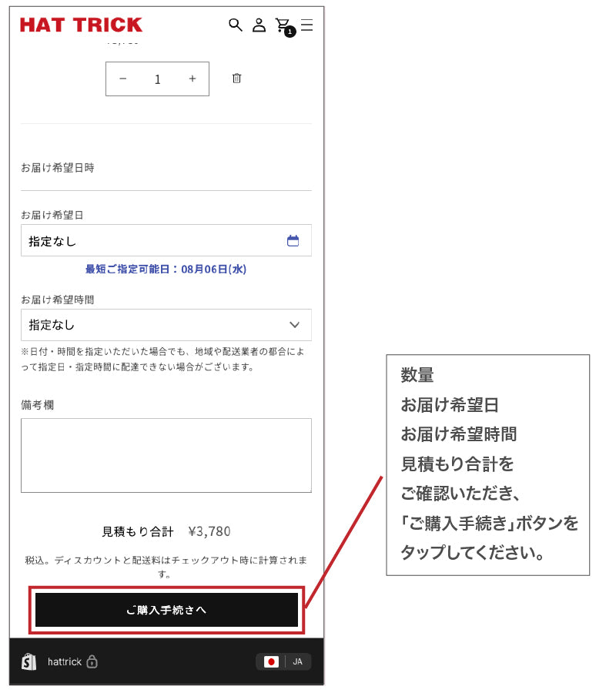Delete item with trash icon

pos(237,79)
